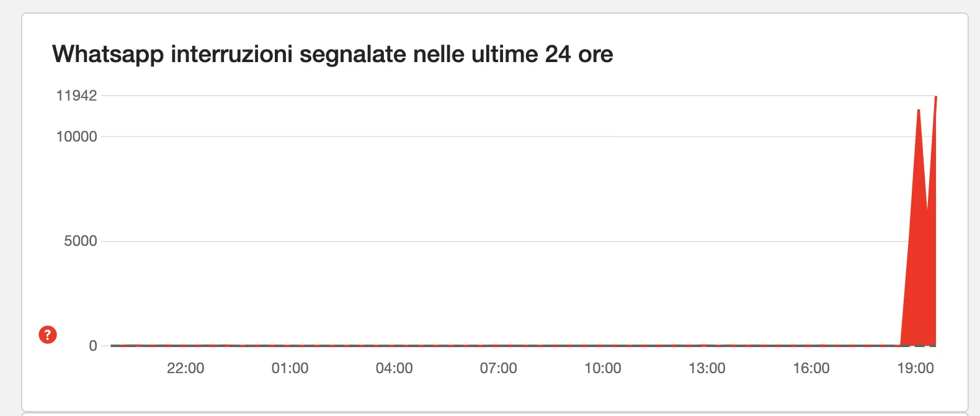Click the 5000 y-axis label
Image resolution: width=980 pixels, height=416 pixels.
coord(81,241)
